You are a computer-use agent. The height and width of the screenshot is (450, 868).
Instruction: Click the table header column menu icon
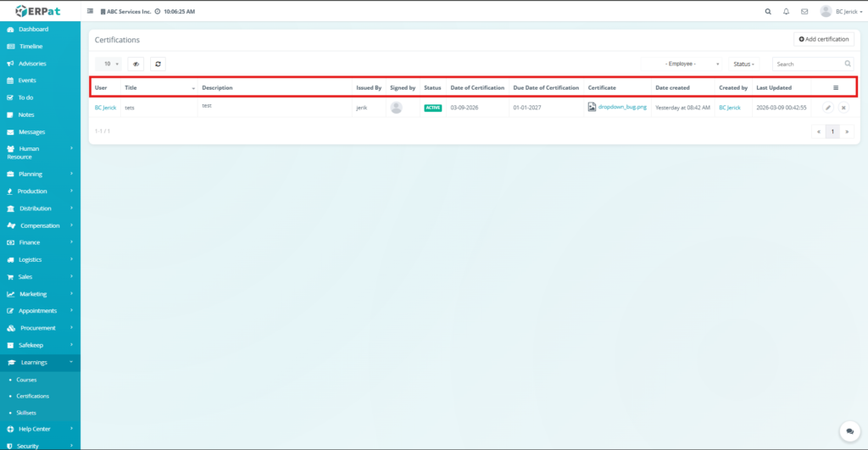(836, 87)
